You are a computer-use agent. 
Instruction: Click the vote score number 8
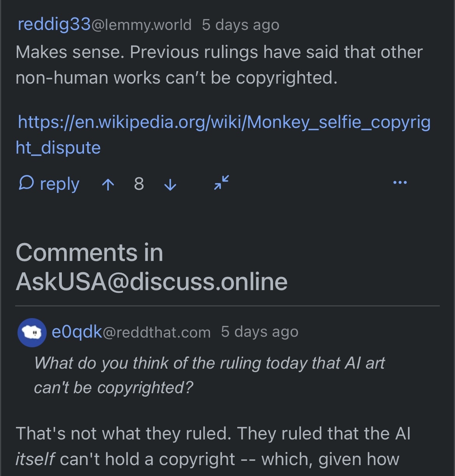[x=139, y=184]
